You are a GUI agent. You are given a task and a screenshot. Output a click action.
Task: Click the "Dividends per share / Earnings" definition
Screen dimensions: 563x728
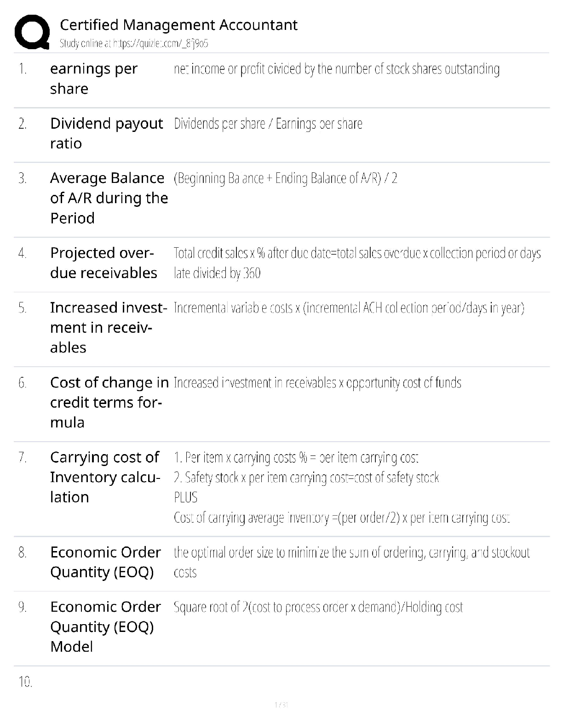point(268,124)
